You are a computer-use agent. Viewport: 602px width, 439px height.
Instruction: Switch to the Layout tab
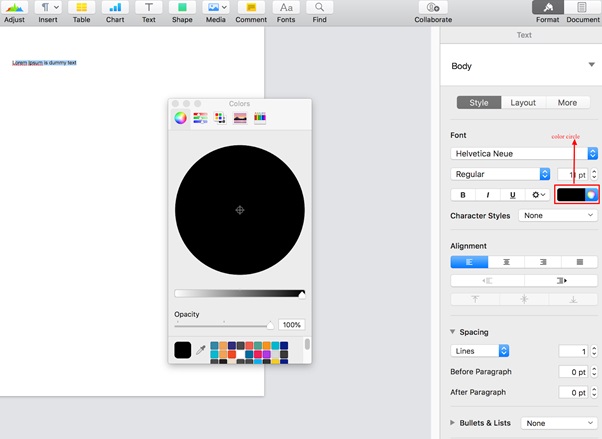(x=523, y=103)
